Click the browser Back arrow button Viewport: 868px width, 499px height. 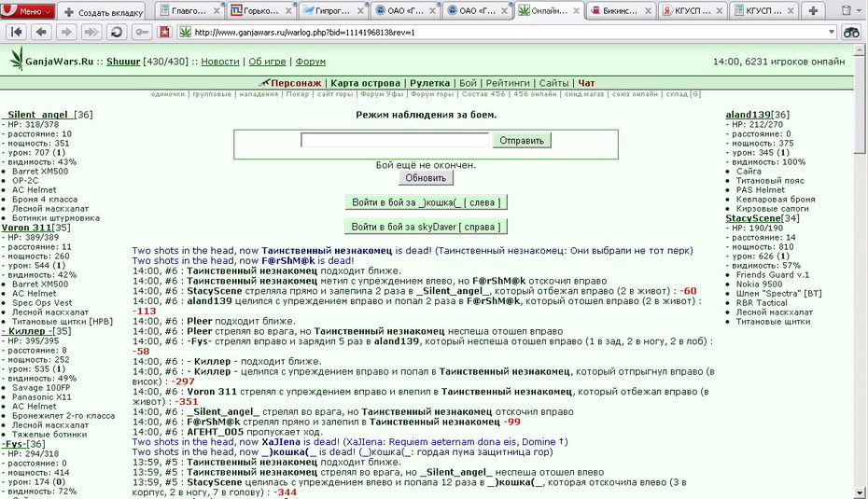pos(41,32)
